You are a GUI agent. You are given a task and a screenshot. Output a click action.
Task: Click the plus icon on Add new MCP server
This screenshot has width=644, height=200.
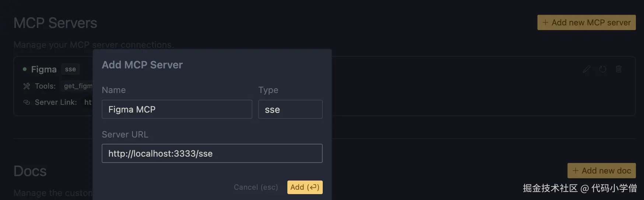point(545,22)
